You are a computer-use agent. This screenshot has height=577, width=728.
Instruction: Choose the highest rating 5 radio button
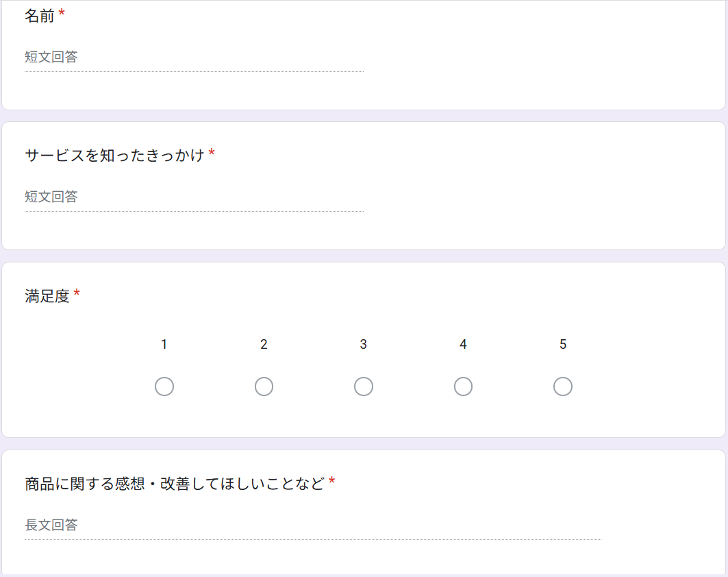(563, 386)
